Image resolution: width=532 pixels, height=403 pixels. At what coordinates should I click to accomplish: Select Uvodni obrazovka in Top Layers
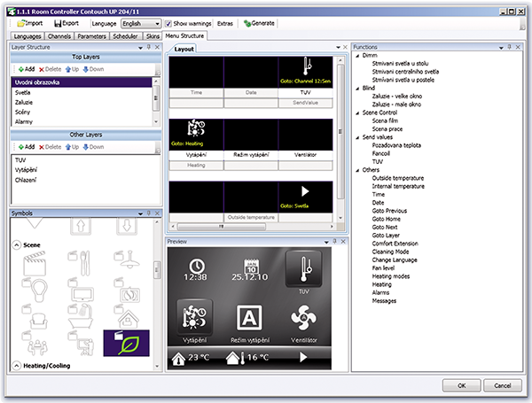(x=82, y=82)
